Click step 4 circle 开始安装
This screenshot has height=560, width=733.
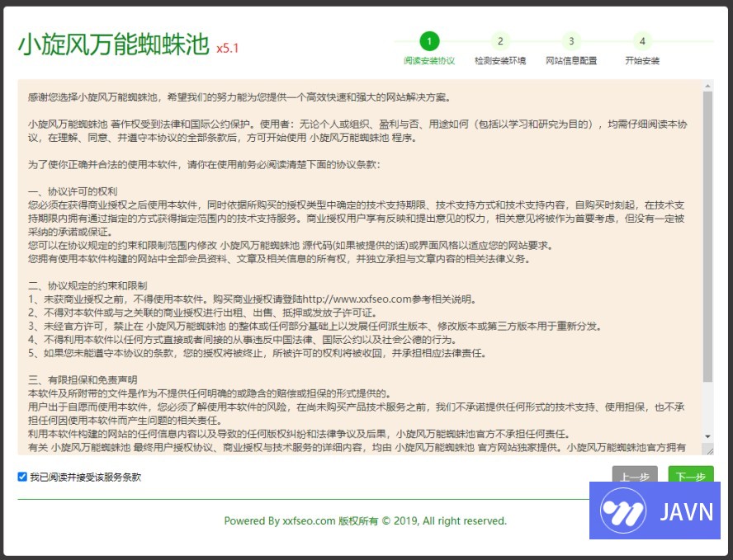642,41
